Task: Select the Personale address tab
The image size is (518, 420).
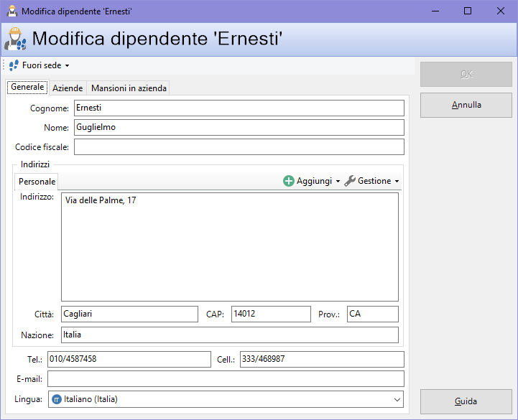Action: 37,182
